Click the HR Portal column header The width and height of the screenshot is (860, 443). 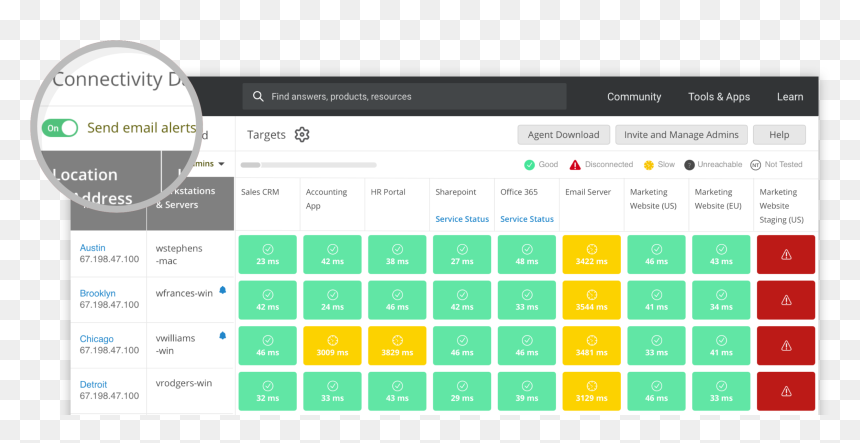pyautogui.click(x=388, y=192)
